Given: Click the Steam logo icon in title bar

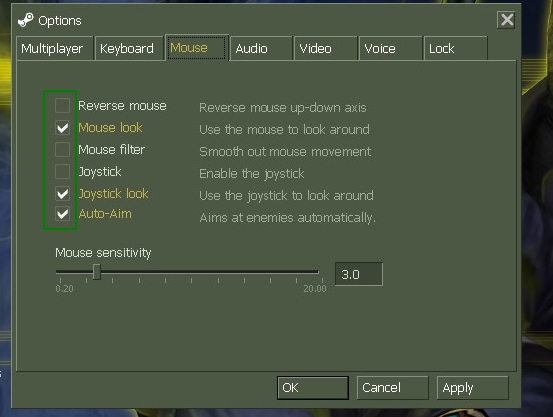Looking at the screenshot, I should point(25,20).
